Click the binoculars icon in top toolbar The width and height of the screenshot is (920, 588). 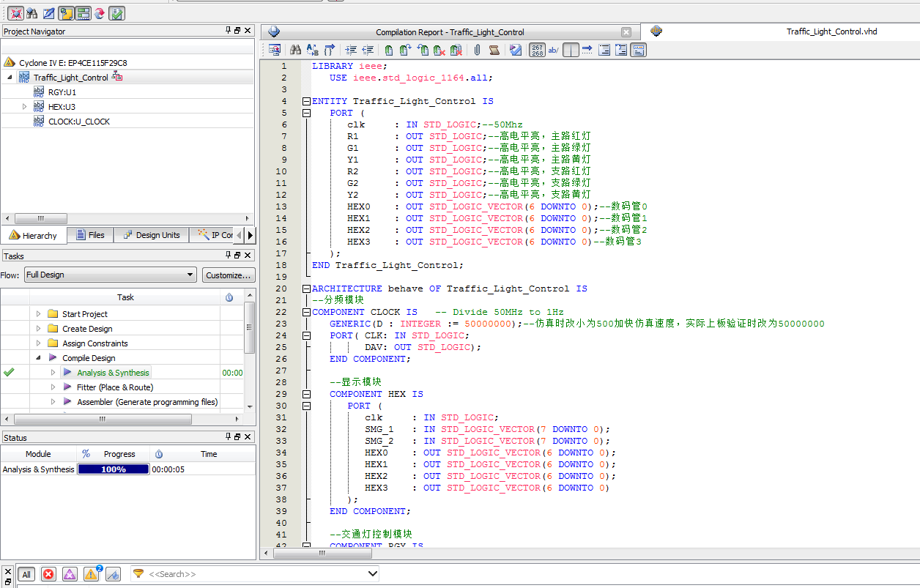pyautogui.click(x=32, y=13)
